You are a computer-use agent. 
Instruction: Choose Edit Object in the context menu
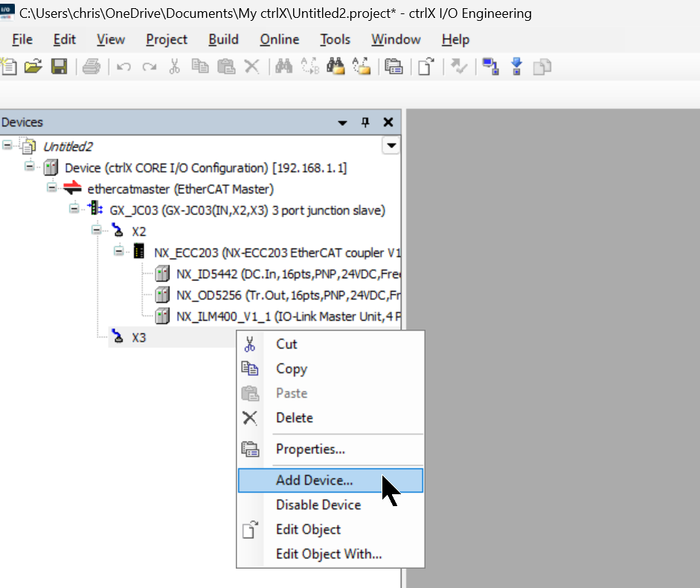330,529
